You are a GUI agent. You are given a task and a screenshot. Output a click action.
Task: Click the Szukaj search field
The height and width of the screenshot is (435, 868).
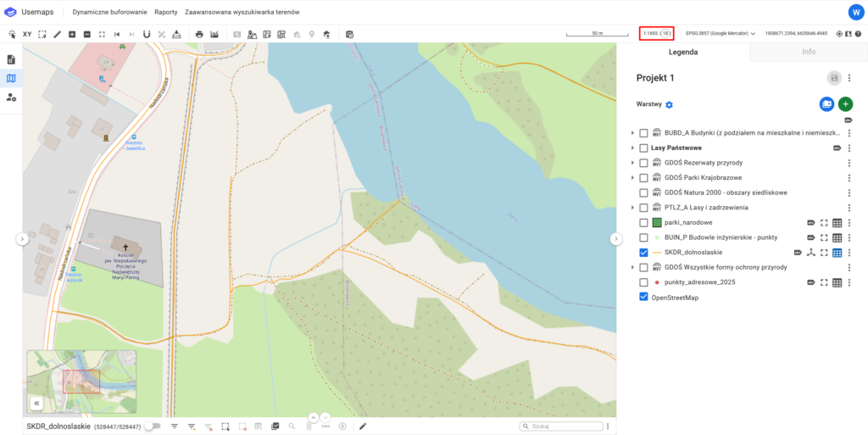564,426
